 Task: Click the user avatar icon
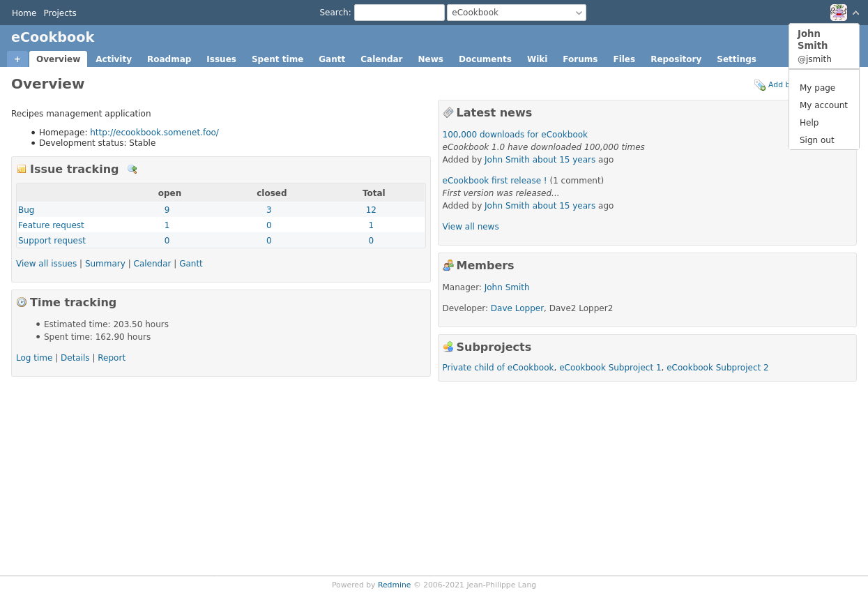839,13
